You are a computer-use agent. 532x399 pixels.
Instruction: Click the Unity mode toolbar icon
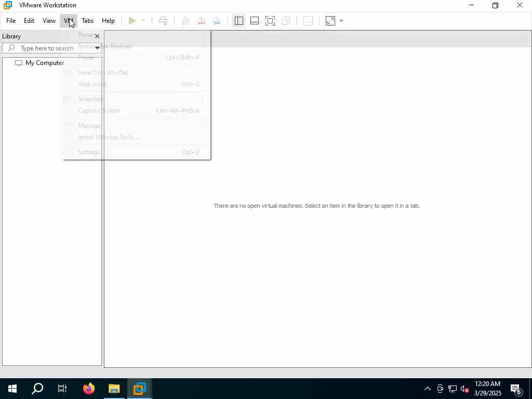pos(286,21)
